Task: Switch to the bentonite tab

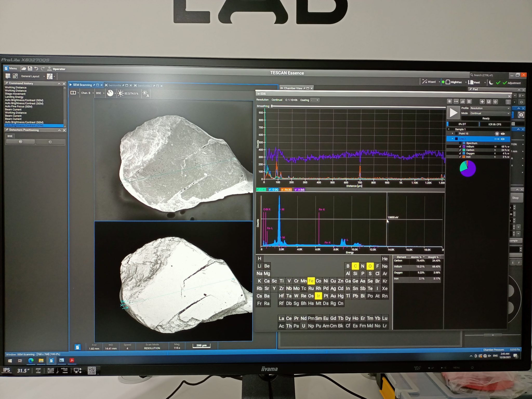Action: pyautogui.click(x=115, y=85)
